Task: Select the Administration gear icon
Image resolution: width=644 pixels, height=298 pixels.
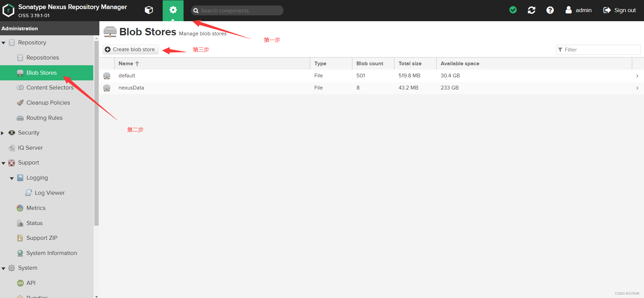Action: point(173,10)
